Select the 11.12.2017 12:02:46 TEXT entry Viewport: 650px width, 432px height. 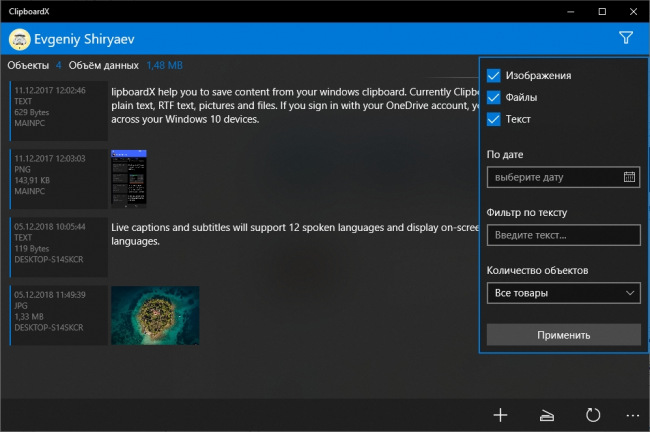[58, 111]
